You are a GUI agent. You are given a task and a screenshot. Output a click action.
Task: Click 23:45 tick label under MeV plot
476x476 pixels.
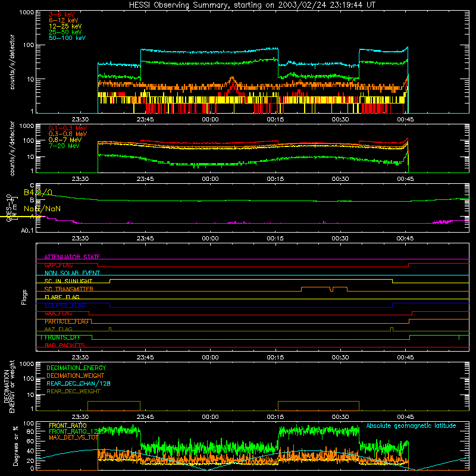pyautogui.click(x=145, y=179)
